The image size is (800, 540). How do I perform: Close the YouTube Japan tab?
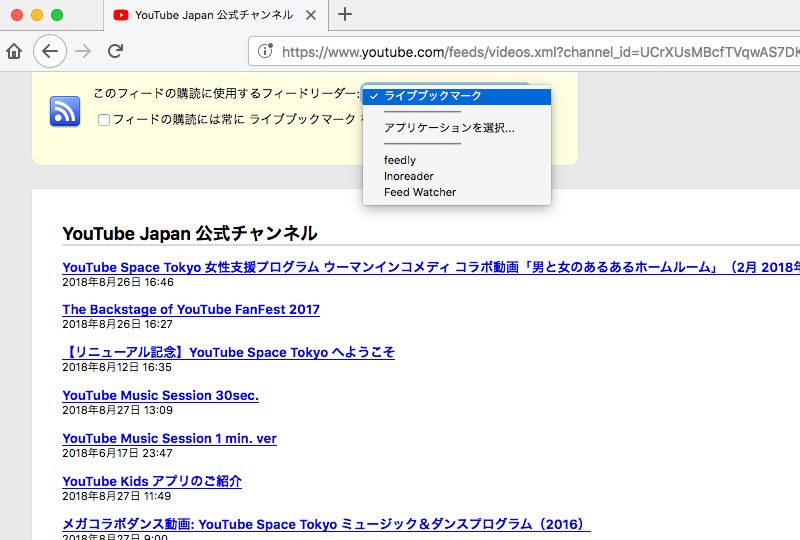(x=311, y=15)
